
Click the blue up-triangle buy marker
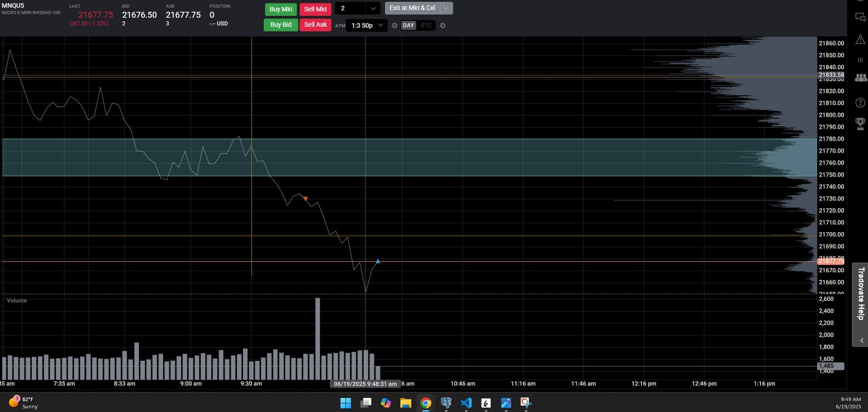(378, 261)
